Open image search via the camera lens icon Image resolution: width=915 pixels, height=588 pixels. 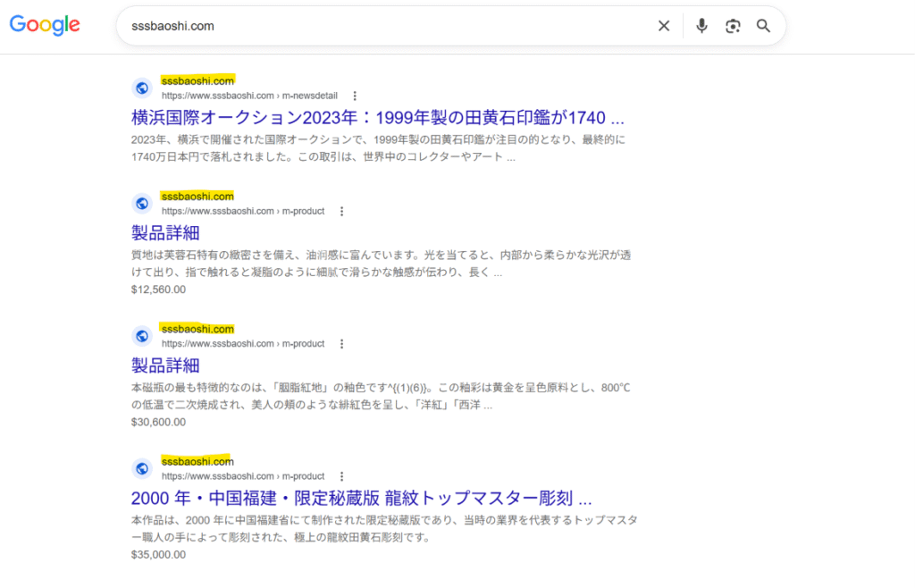pos(733,26)
